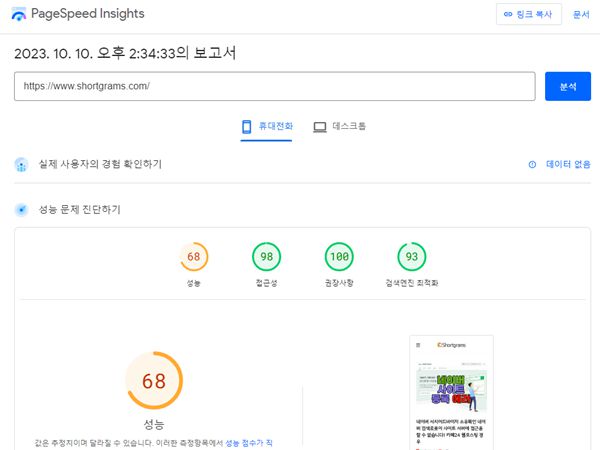Screen dimensions: 600x450
Task: Click the real user experience section icon
Action: pos(21,165)
